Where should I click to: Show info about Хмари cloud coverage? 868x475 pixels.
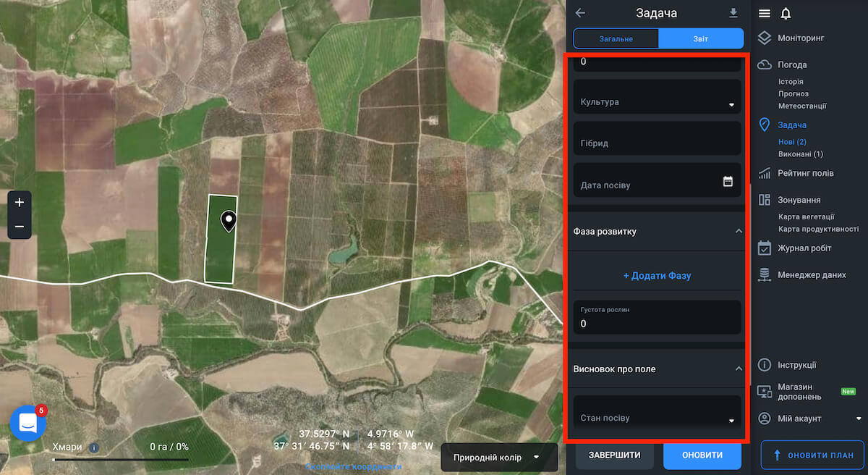point(93,447)
